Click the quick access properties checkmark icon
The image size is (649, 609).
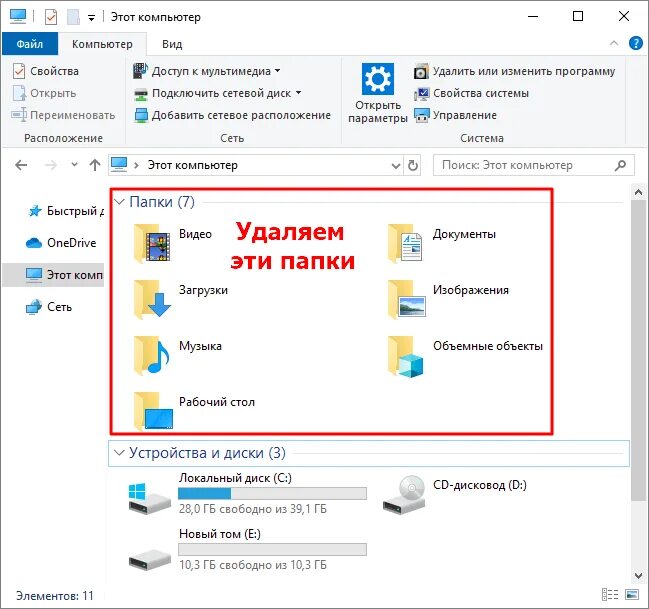(x=51, y=17)
